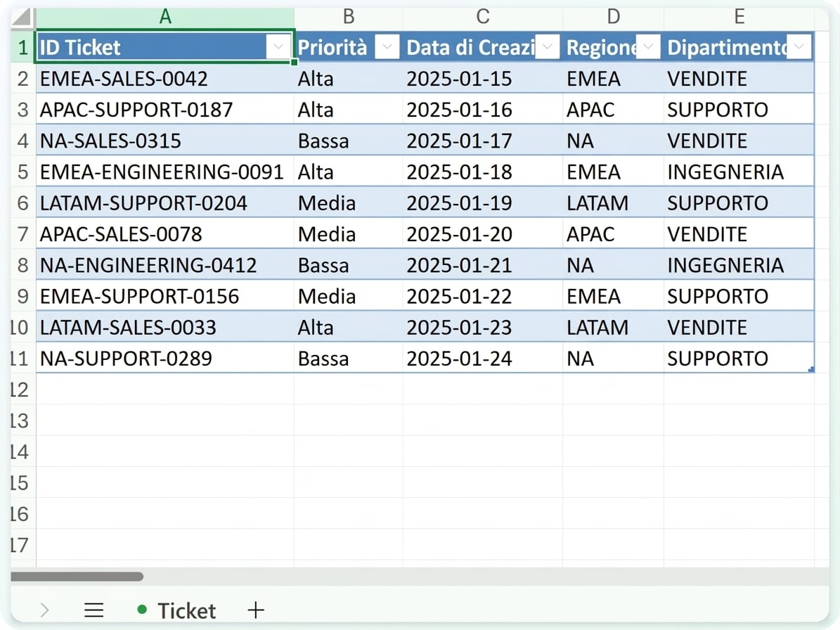
Task: Add a new sheet with plus icon
Action: [256, 610]
